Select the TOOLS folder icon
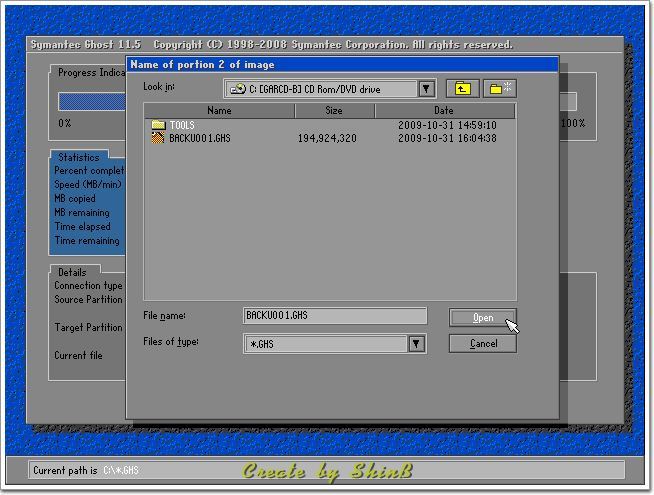The width and height of the screenshot is (654, 495). click(158, 125)
